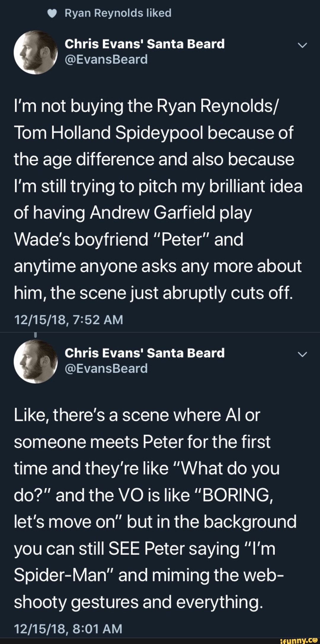The width and height of the screenshot is (320, 644).
Task: Open the 12/15/18, 8:01 AM timestamp
Action: coord(68,629)
